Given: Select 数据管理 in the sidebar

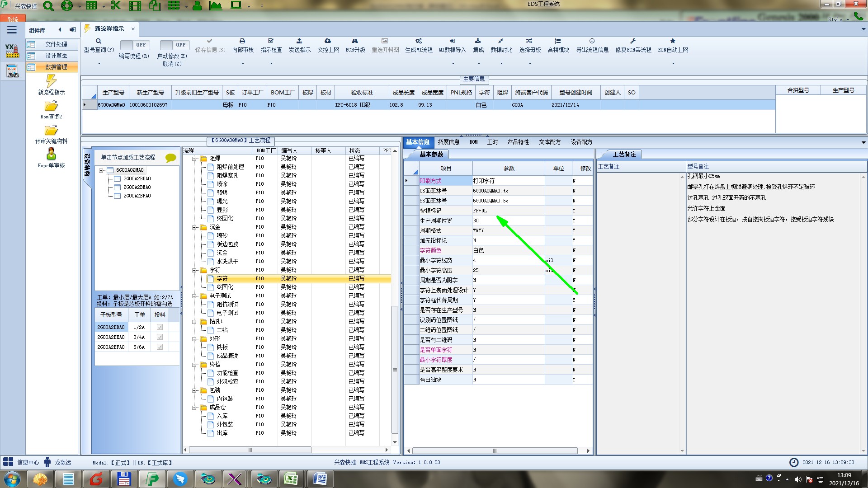Looking at the screenshot, I should [x=56, y=67].
